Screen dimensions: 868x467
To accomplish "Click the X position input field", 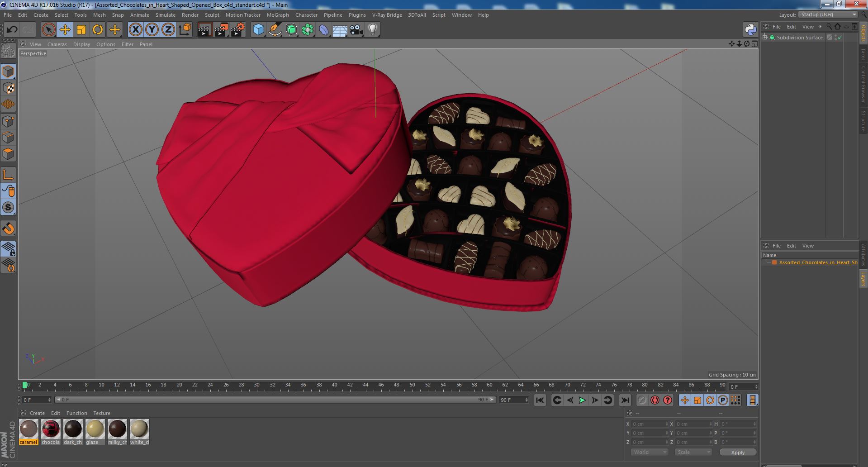I will (x=649, y=424).
